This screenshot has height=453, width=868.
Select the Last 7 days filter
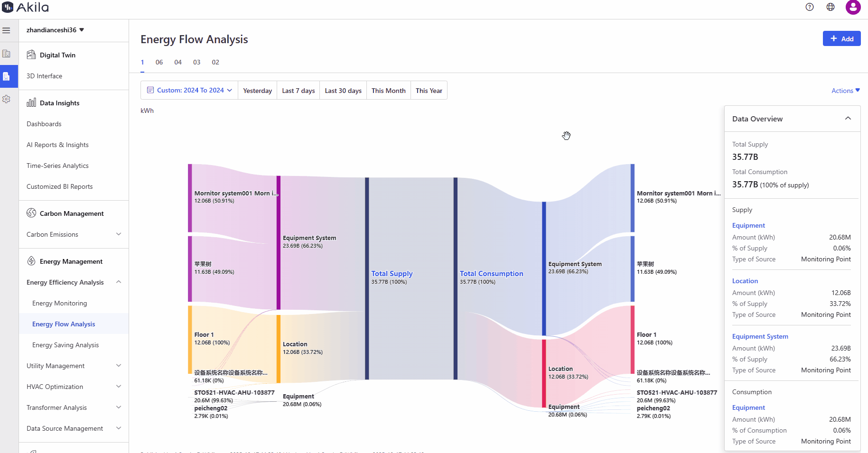tap(298, 91)
